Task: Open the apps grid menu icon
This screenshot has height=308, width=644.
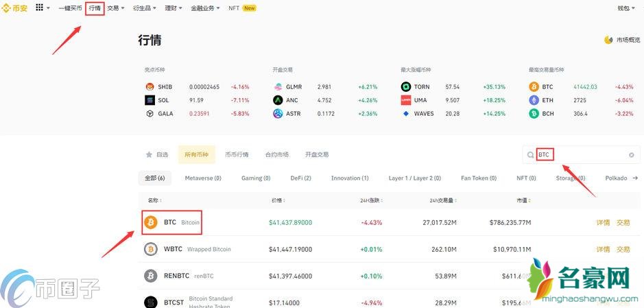Action: click(39, 8)
